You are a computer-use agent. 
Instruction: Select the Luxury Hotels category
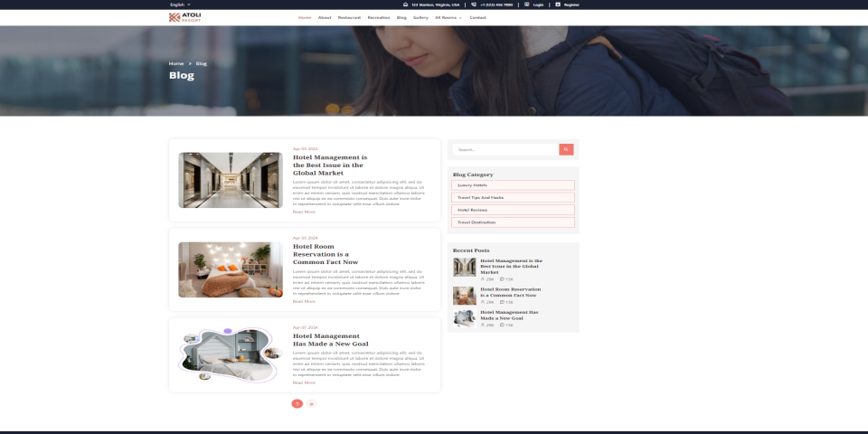[513, 184]
